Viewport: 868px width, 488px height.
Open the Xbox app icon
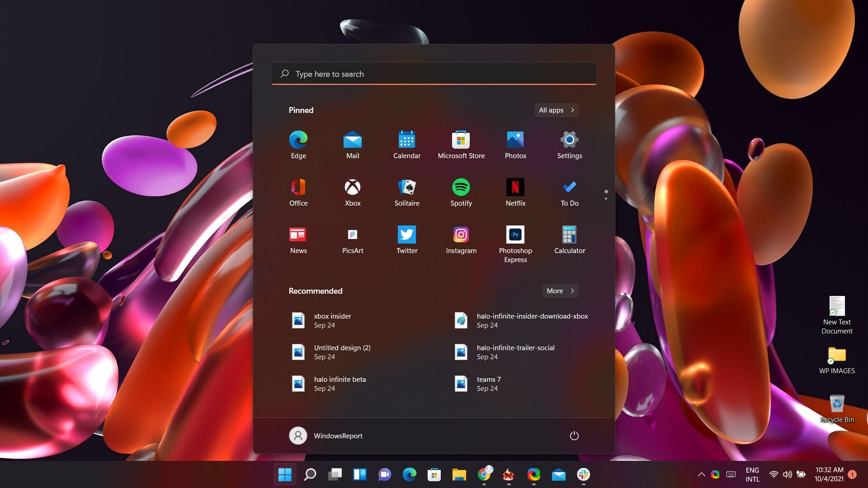[x=352, y=188]
